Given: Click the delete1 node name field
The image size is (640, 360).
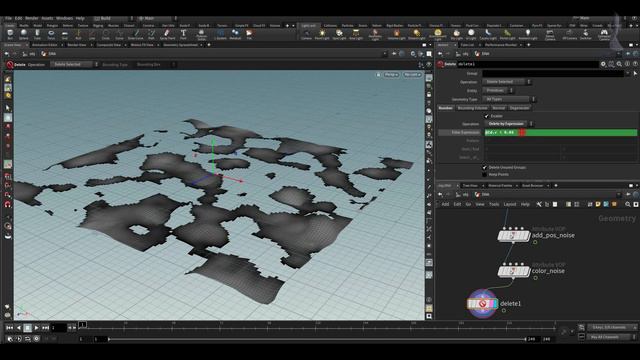Looking at the screenshot, I should pyautogui.click(x=528, y=64).
